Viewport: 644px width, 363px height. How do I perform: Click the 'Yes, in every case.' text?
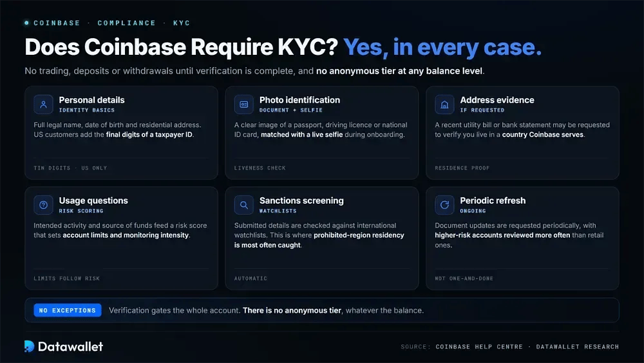coord(442,48)
